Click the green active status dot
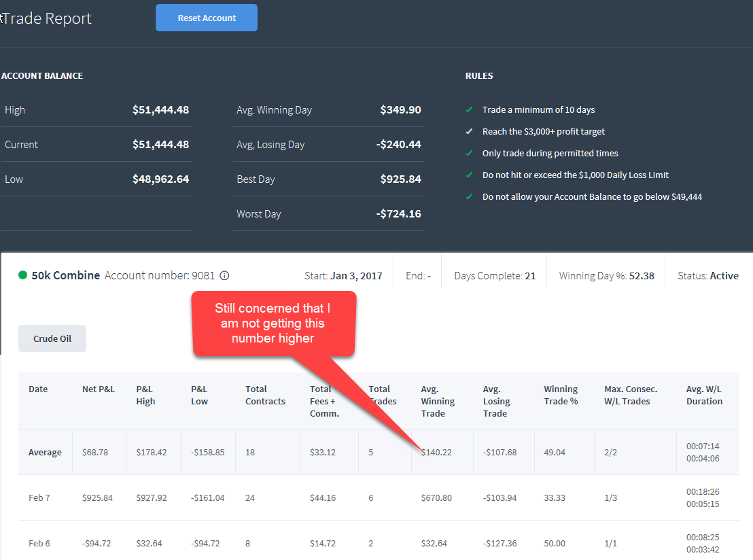This screenshot has width=753, height=560. point(22,275)
